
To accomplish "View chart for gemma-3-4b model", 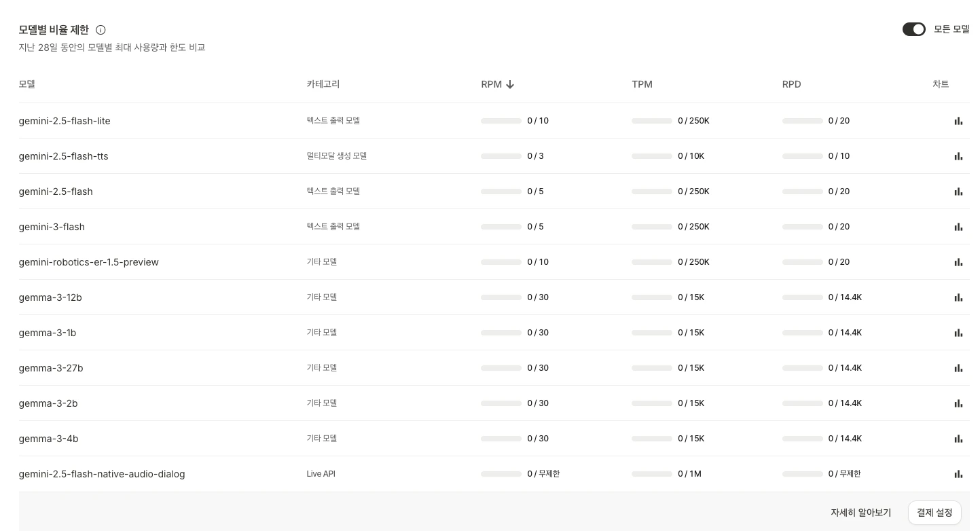I will click(x=958, y=439).
